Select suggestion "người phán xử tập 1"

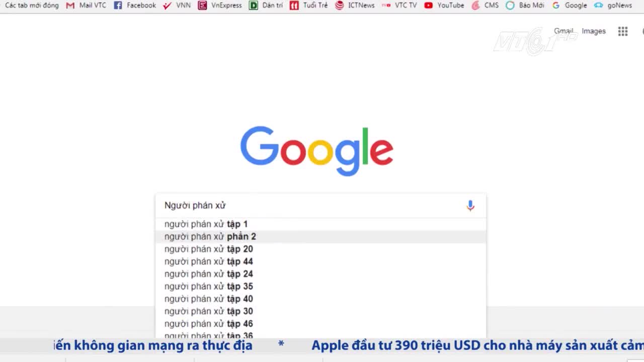206,224
